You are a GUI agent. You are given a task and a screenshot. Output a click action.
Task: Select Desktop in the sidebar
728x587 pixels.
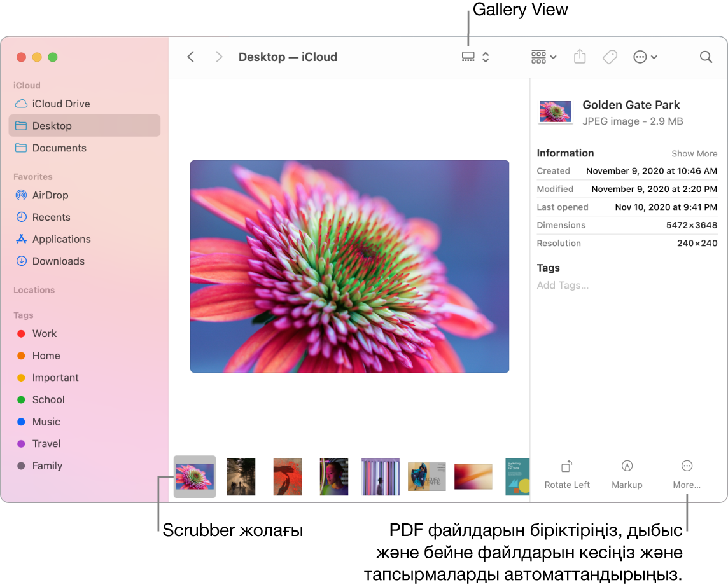pyautogui.click(x=85, y=126)
